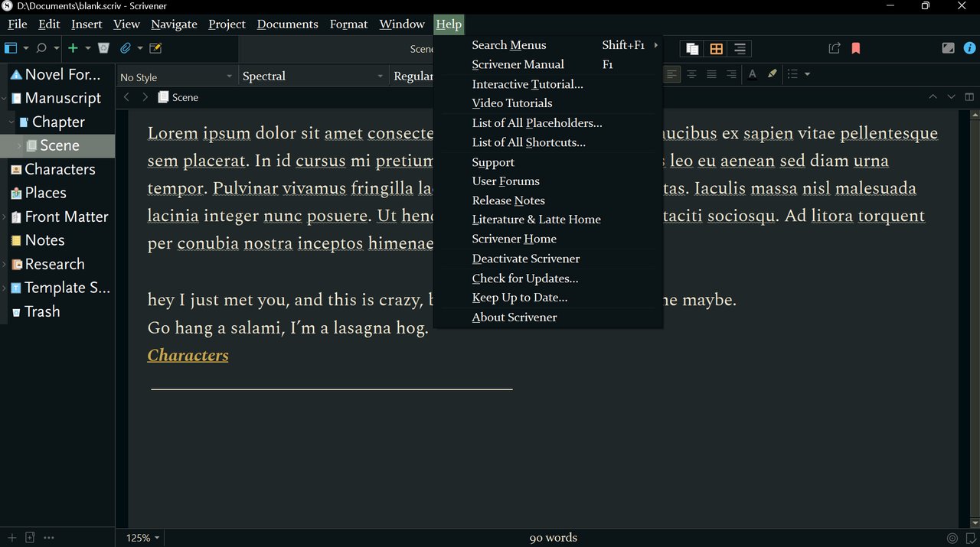Click the editor history back arrow
The image size is (980, 547).
[x=126, y=97]
